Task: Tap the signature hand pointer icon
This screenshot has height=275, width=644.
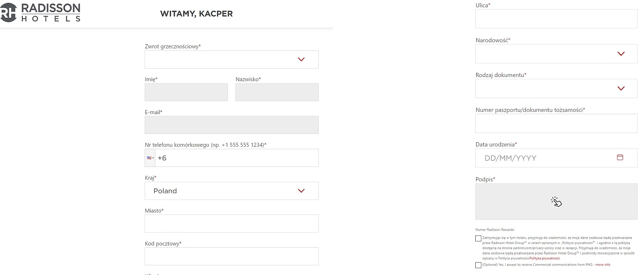Action: pos(556,202)
